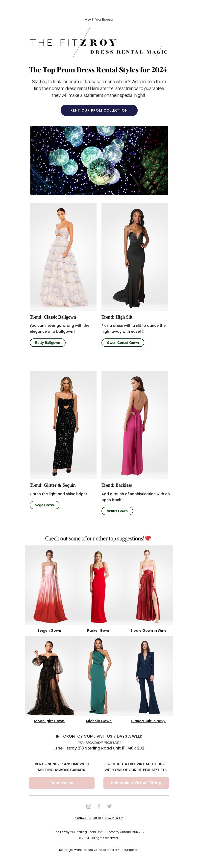Open View in Your Browser link
The width and height of the screenshot is (198, 868).
point(99,20)
